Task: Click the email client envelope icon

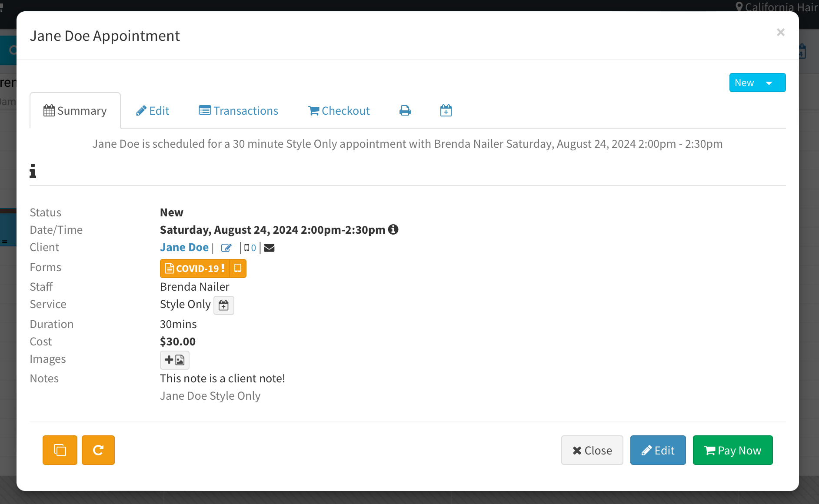Action: [x=270, y=248]
